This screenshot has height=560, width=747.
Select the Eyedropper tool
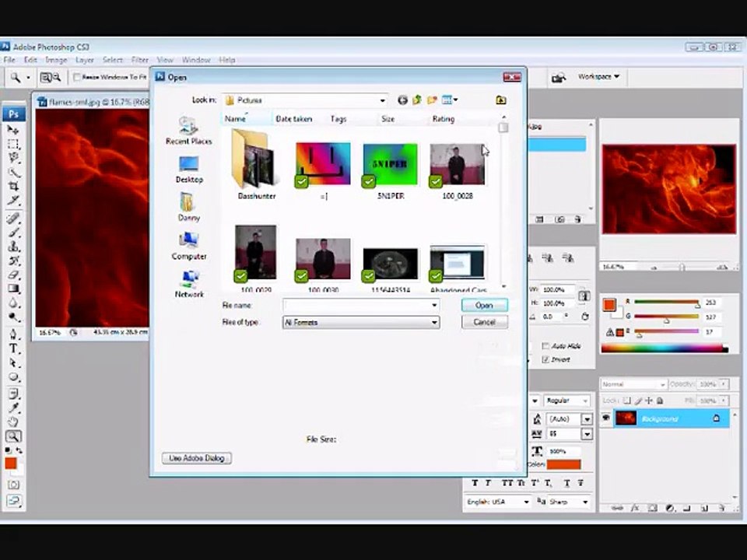pos(13,408)
